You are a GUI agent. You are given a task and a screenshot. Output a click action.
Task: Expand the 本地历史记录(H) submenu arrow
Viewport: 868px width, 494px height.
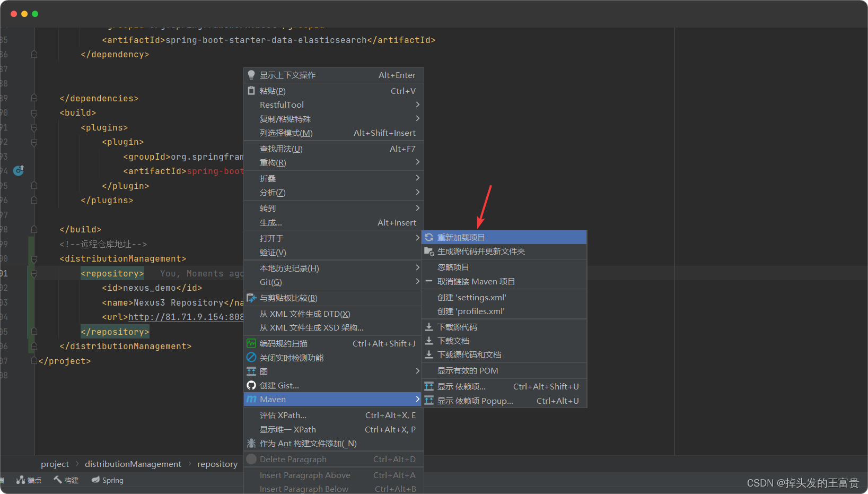tap(418, 267)
